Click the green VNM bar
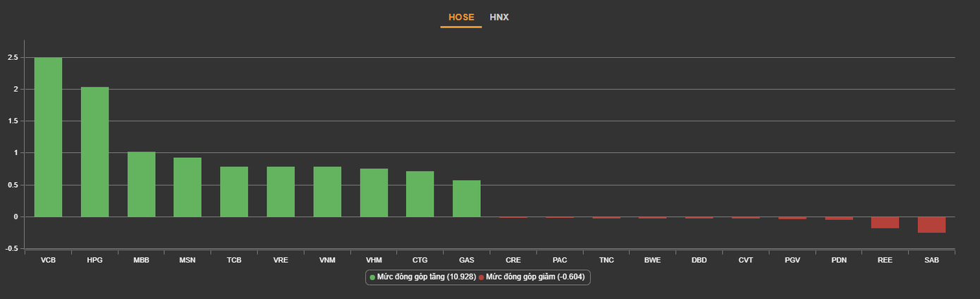This screenshot has width=980, height=299. [327, 192]
